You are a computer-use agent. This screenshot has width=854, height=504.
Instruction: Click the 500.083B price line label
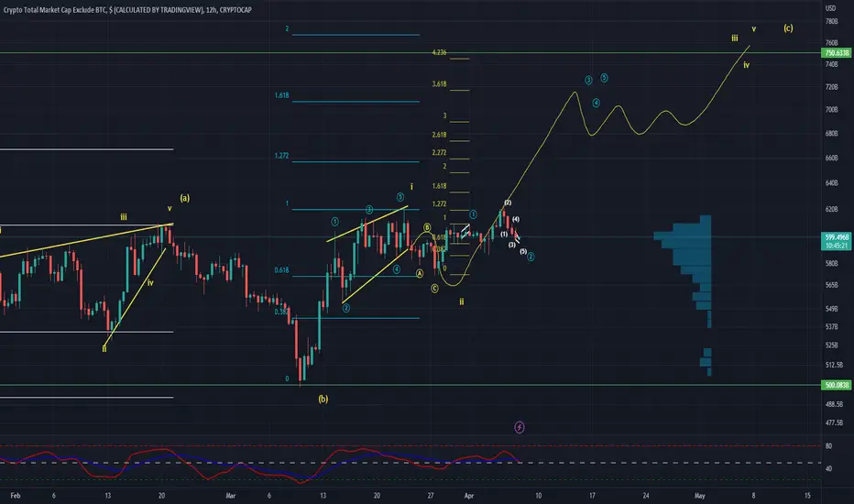coord(836,385)
